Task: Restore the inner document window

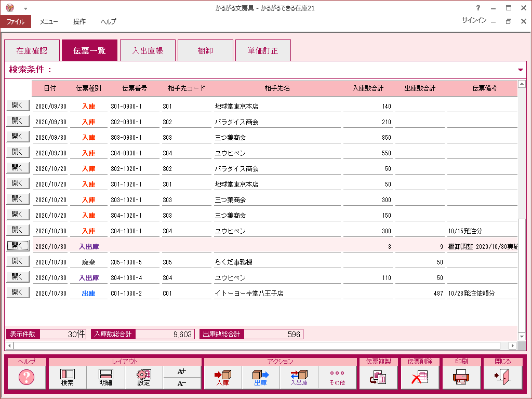Action: (x=508, y=21)
